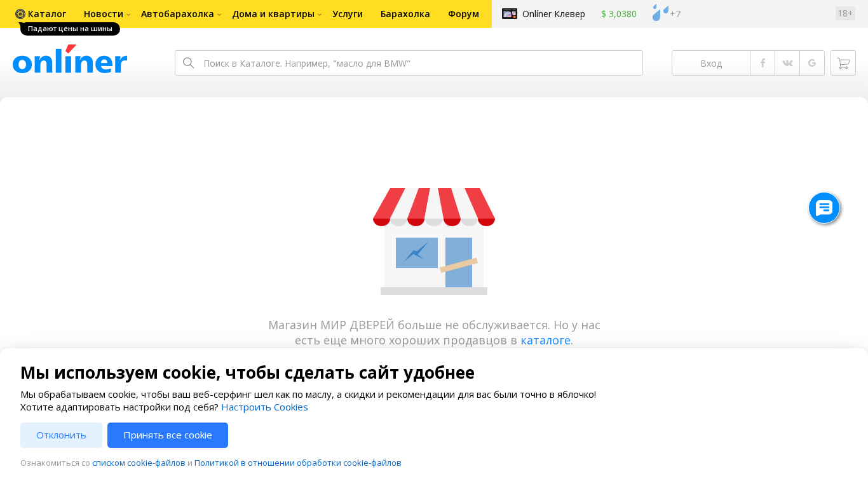This screenshot has height=488, width=868.
Task: Click the Каталог emblem icon
Action: click(x=20, y=14)
